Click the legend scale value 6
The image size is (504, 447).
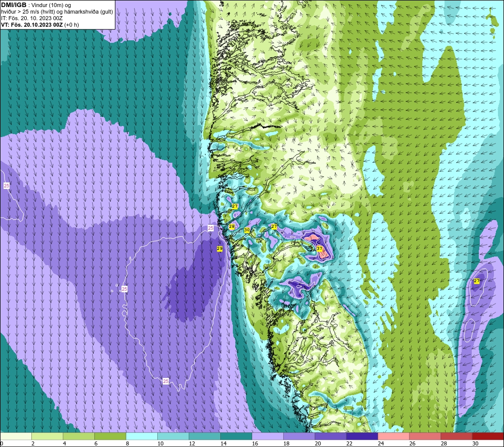click(96, 443)
